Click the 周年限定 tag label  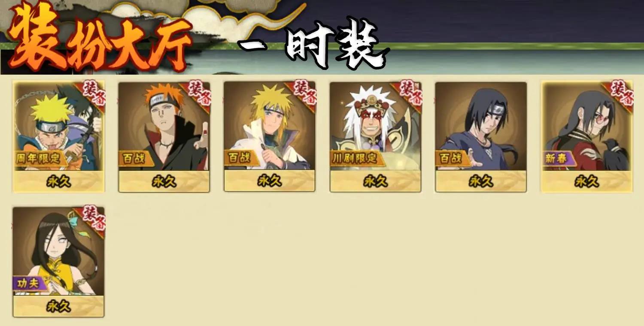click(39, 158)
